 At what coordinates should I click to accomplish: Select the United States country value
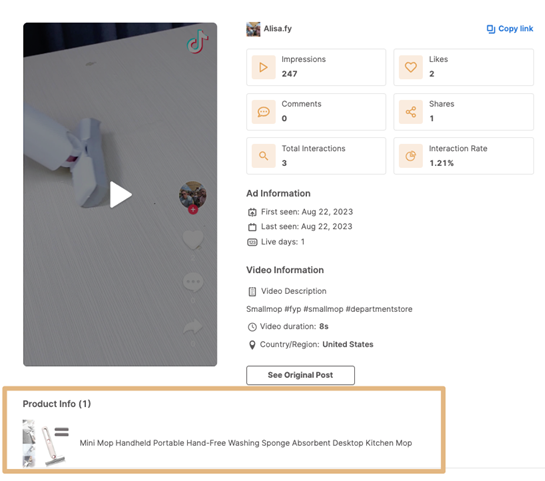click(x=348, y=344)
